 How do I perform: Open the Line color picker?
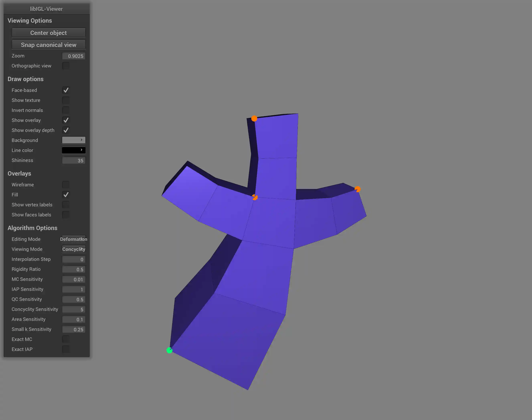pos(73,150)
